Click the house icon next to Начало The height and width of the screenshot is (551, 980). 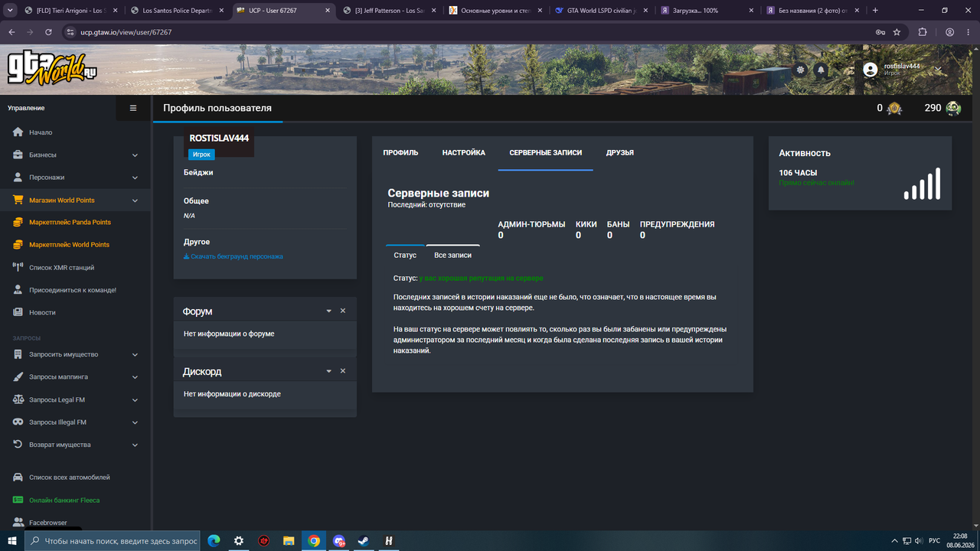point(18,132)
